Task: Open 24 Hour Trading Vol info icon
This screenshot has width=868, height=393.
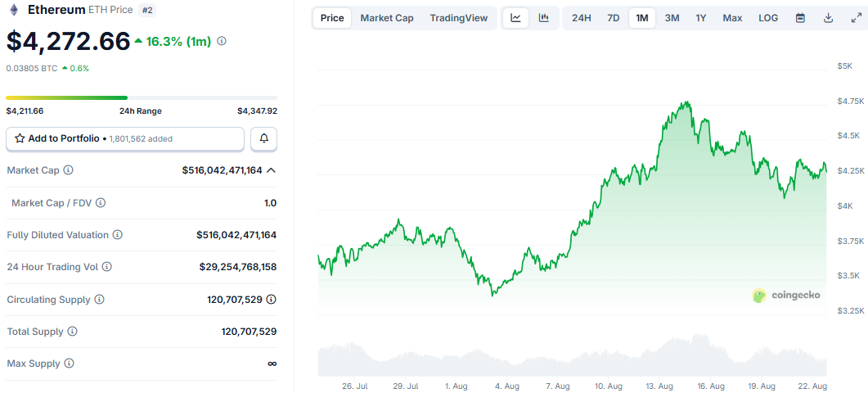Action: 107,267
